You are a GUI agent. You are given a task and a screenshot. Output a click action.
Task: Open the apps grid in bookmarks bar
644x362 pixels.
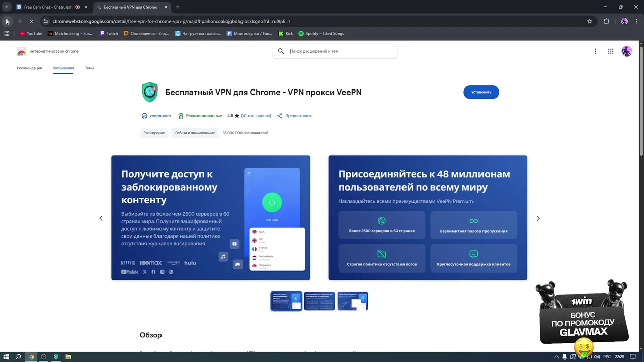pyautogui.click(x=7, y=34)
